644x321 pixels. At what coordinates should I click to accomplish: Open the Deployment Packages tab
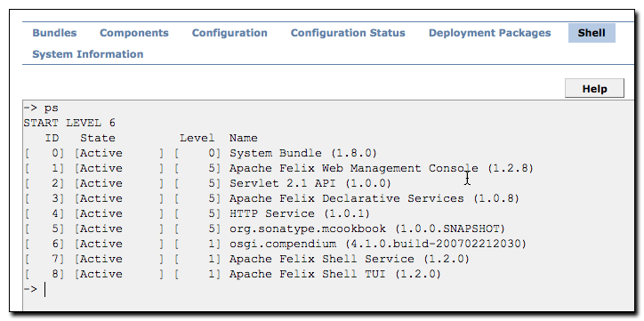(x=489, y=33)
